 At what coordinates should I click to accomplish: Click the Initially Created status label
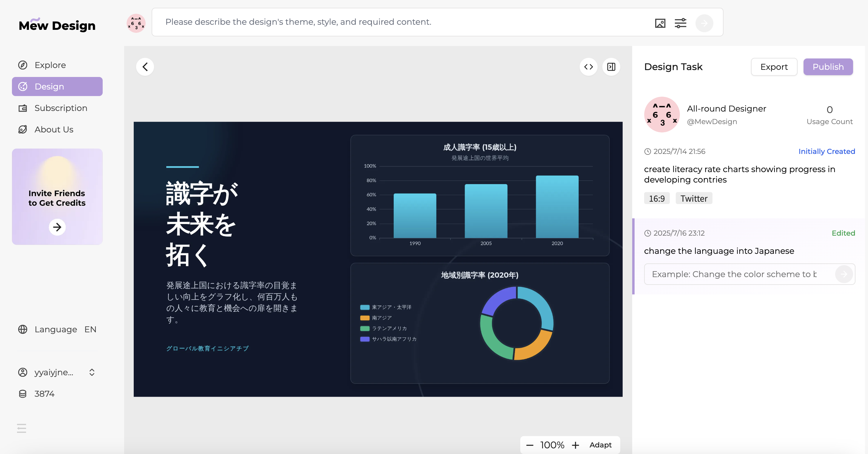click(827, 152)
